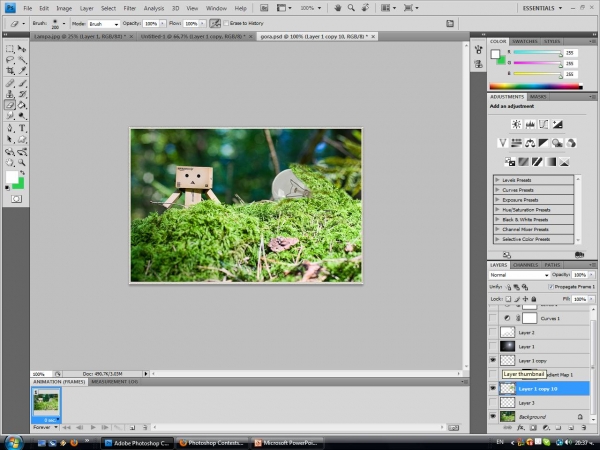Add Brightness/Contrast adjustment

516,124
